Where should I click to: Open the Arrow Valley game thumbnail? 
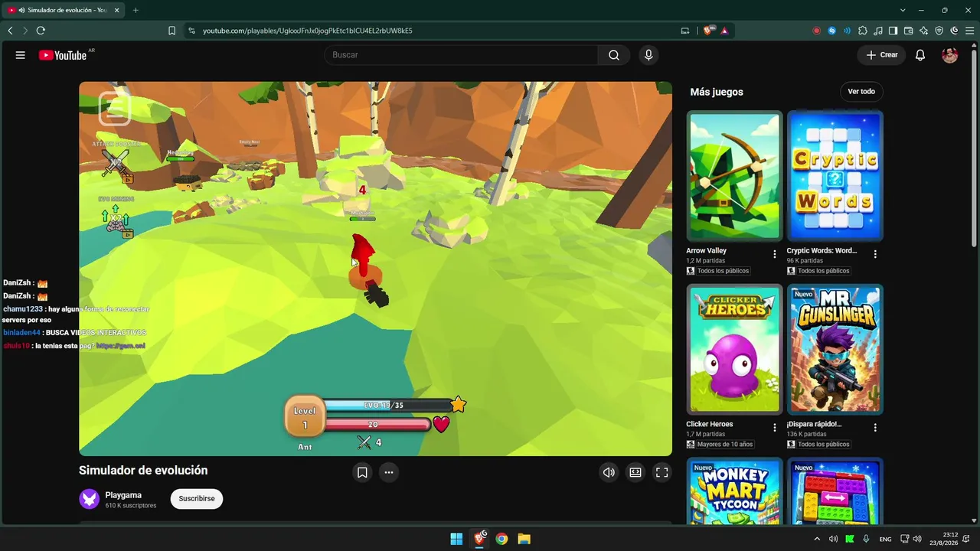pos(734,176)
